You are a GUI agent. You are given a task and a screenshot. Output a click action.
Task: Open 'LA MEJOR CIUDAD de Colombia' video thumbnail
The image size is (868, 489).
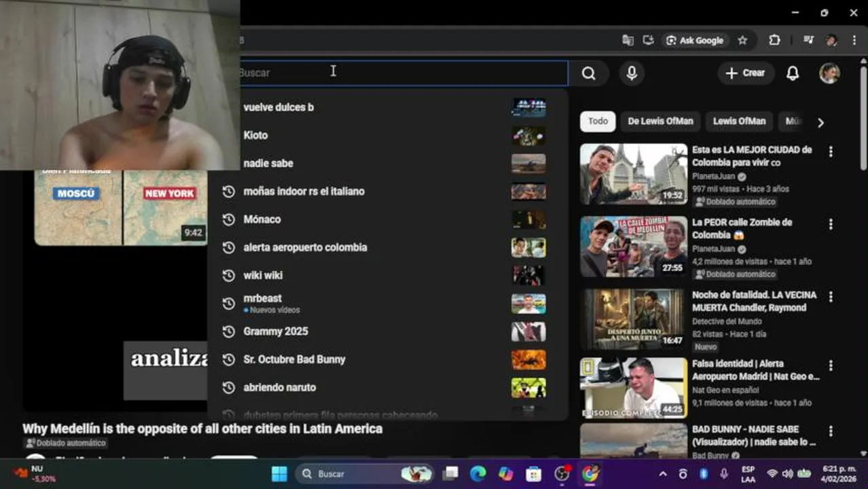pyautogui.click(x=633, y=173)
